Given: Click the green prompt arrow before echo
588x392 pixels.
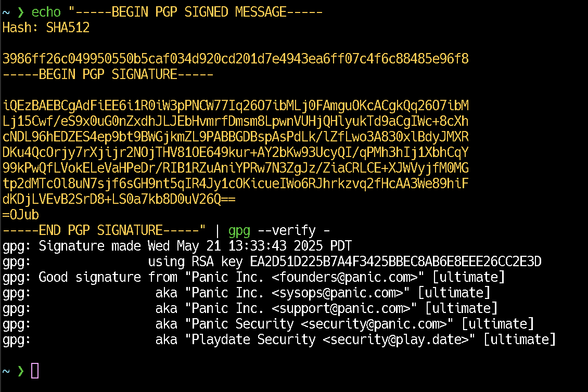Looking at the screenshot, I should (x=21, y=12).
